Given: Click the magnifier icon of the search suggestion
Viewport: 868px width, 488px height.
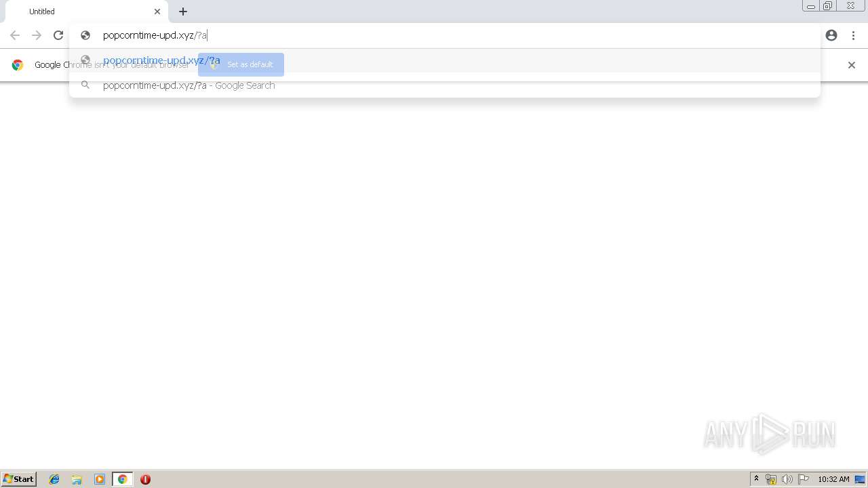Looking at the screenshot, I should click(85, 85).
